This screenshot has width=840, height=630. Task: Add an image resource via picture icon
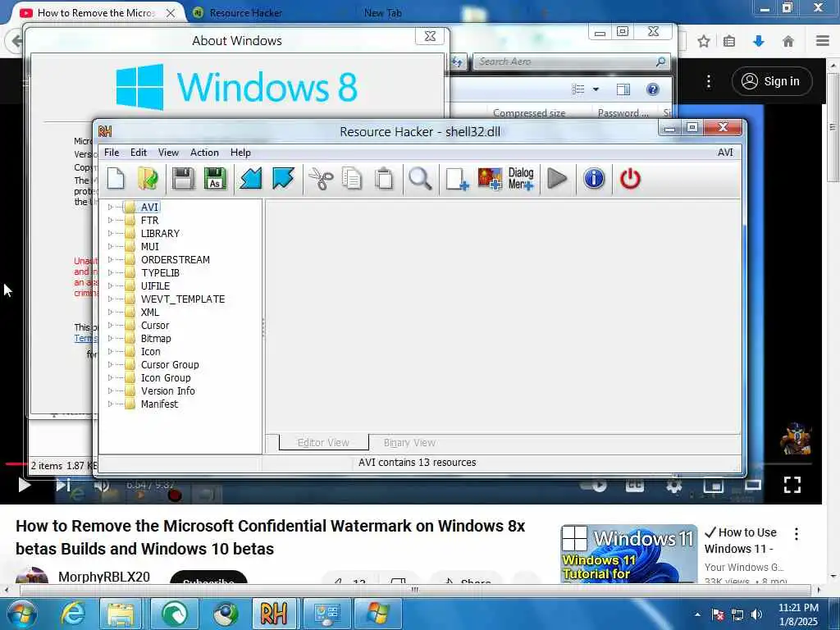[x=490, y=178]
